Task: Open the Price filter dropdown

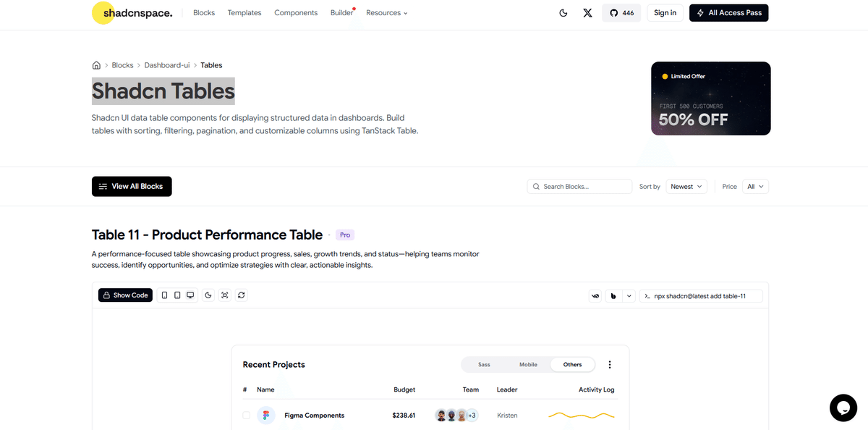Action: click(x=755, y=186)
